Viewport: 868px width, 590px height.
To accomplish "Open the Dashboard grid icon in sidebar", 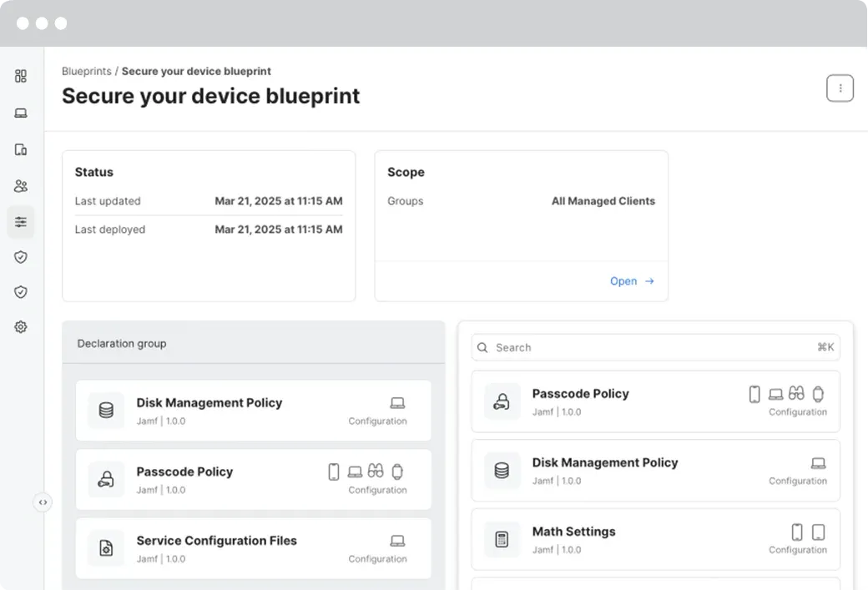I will tap(20, 76).
